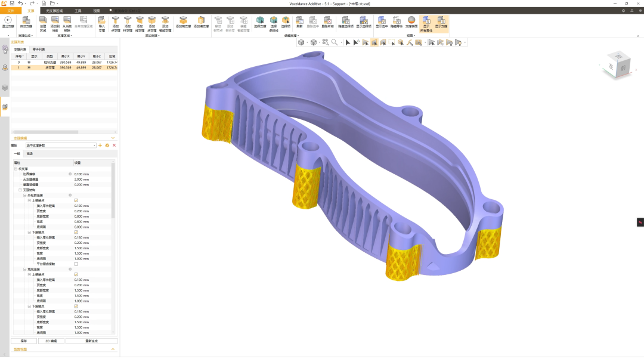The width and height of the screenshot is (644, 362).
Task: Toggle eye visibility for support row 0
Action: (29, 62)
